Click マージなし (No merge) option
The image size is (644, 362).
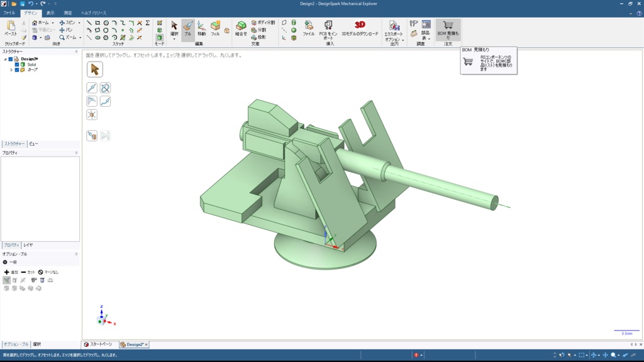tap(48, 272)
